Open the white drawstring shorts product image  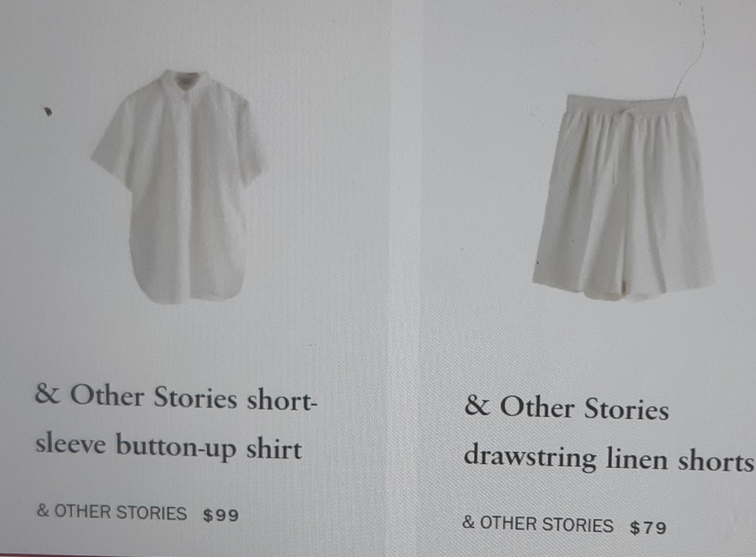[623, 197]
